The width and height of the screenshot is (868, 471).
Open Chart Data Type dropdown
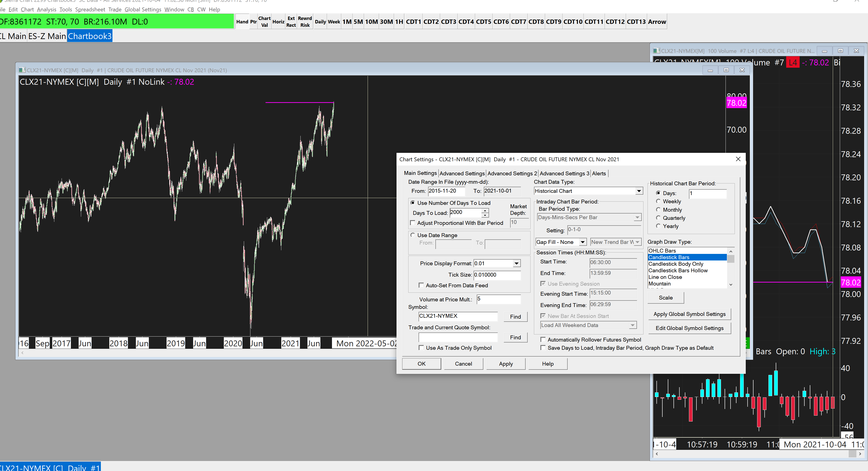pyautogui.click(x=639, y=191)
